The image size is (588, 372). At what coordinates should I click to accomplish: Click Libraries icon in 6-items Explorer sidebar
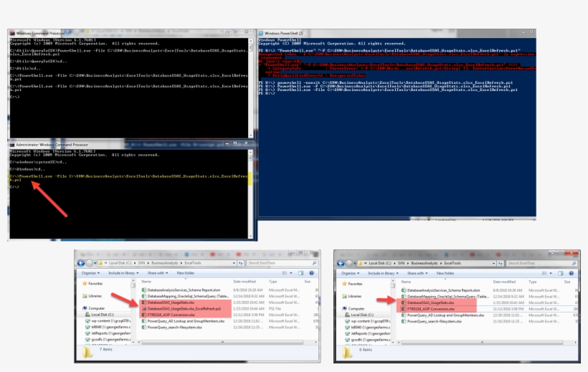344,296
